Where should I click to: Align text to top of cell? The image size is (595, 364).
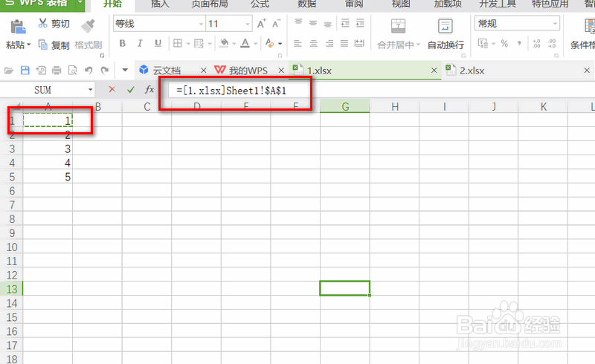pyautogui.click(x=299, y=22)
